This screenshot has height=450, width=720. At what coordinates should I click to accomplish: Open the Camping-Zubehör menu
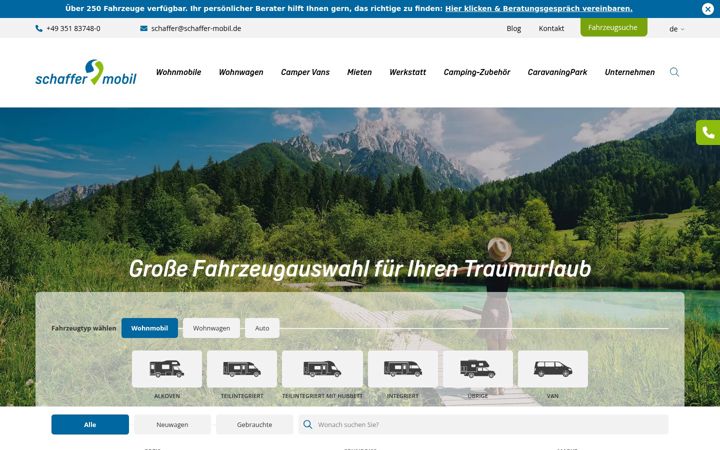pyautogui.click(x=477, y=72)
